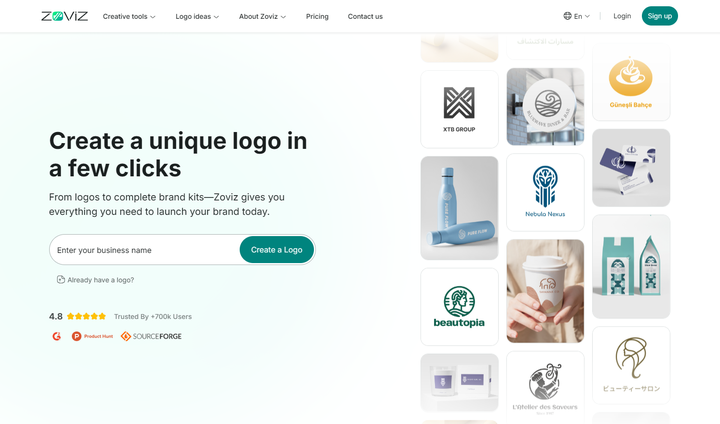
Task: Select the Nebula Nexus logo card
Action: pyautogui.click(x=545, y=192)
